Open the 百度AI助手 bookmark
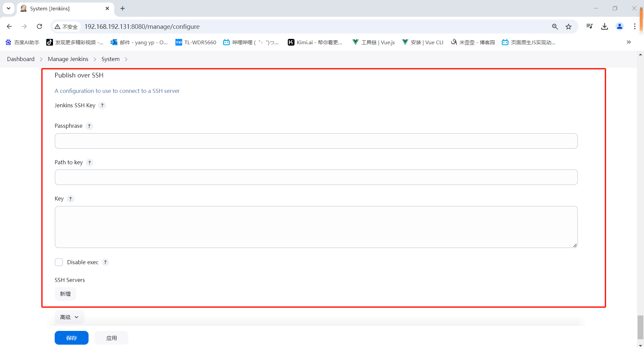 (22, 42)
